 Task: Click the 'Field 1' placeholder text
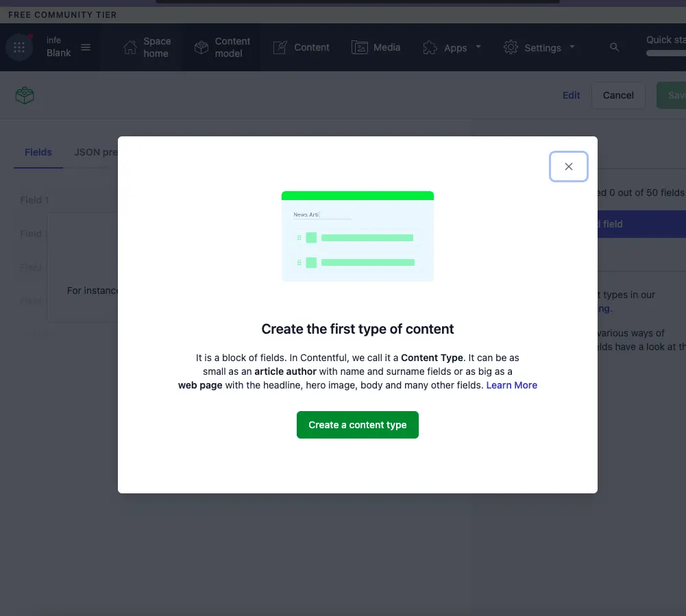[x=34, y=200]
